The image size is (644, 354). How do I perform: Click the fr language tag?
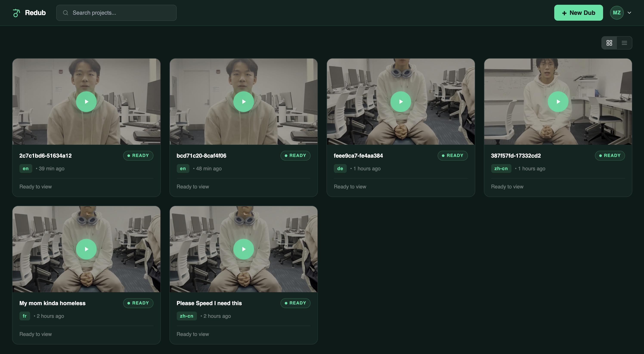point(25,316)
